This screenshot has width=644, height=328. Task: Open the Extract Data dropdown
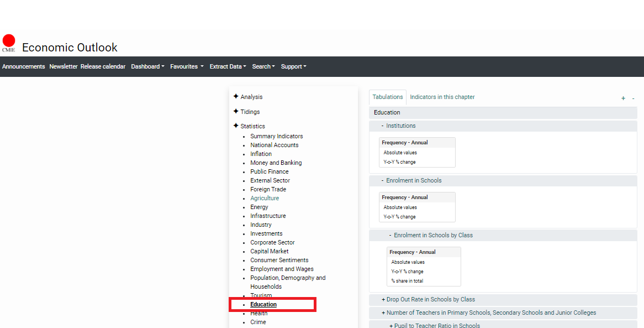click(x=228, y=66)
